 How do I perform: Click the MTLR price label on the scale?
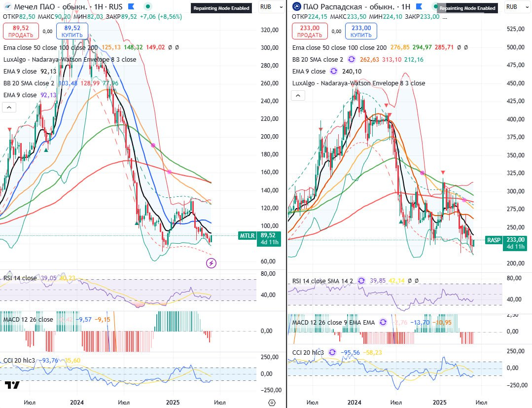click(x=247, y=235)
